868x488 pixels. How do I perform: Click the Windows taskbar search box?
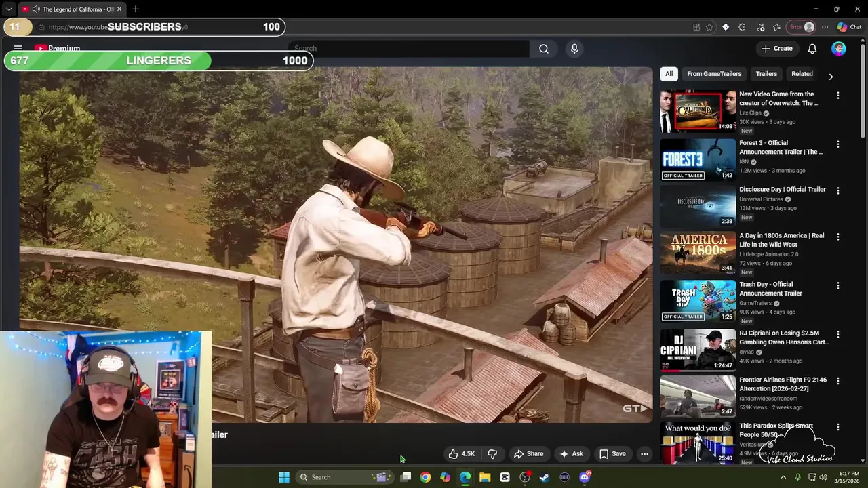pos(345,477)
